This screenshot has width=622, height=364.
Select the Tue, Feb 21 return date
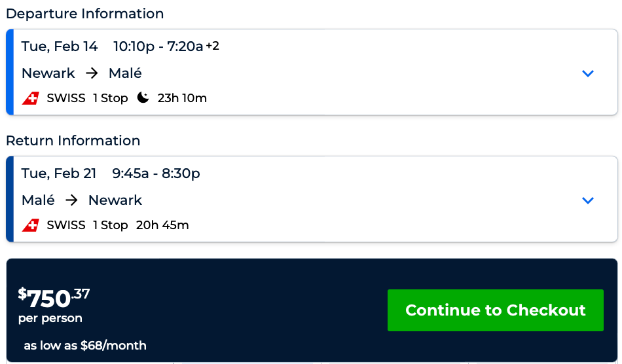pyautogui.click(x=59, y=173)
